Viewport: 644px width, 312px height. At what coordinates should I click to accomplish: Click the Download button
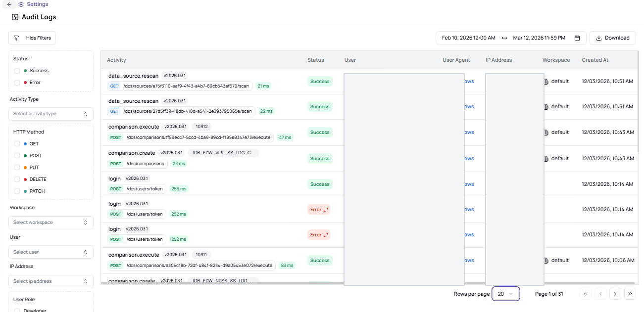pyautogui.click(x=612, y=38)
